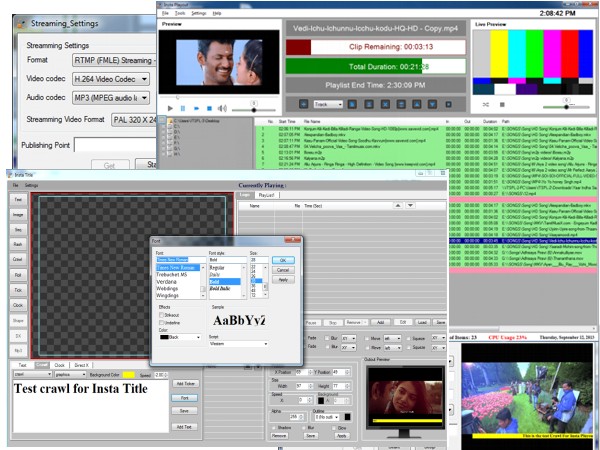
Task: Open the Audio codec dropdown
Action: 111,98
